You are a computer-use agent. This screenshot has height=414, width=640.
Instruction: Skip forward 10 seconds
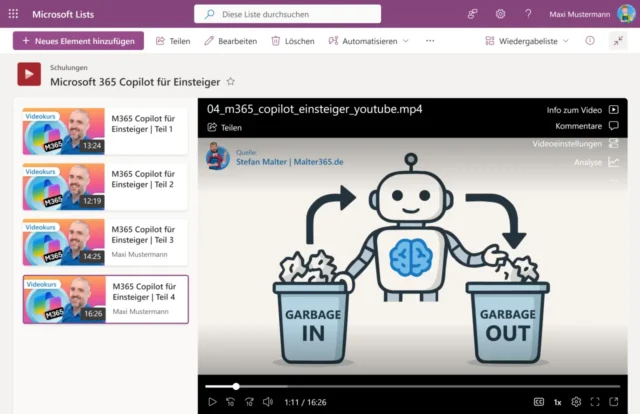click(249, 402)
